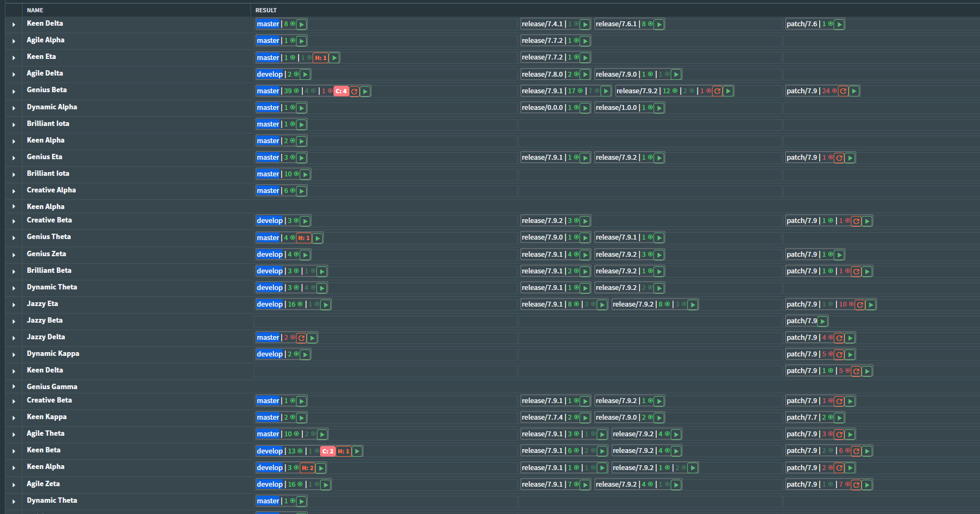The height and width of the screenshot is (514, 980).
Task: Expand the Genius Gamma row
Action: [14, 387]
